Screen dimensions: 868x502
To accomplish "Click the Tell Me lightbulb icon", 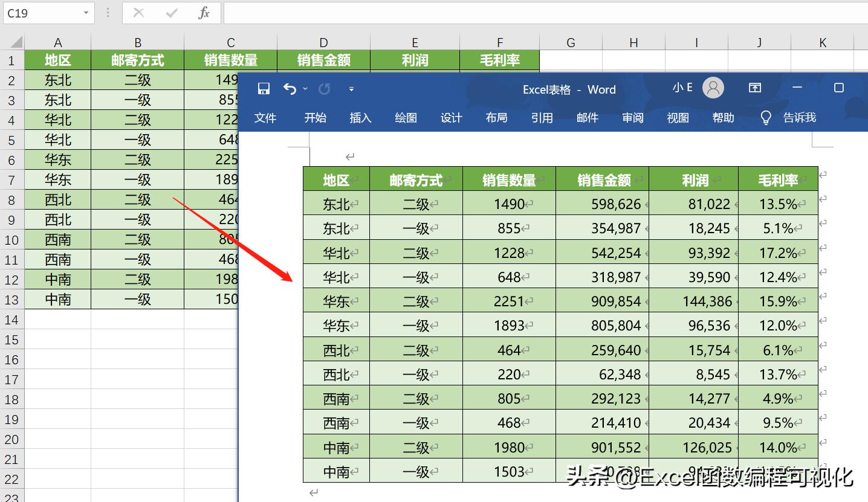I will coord(765,118).
